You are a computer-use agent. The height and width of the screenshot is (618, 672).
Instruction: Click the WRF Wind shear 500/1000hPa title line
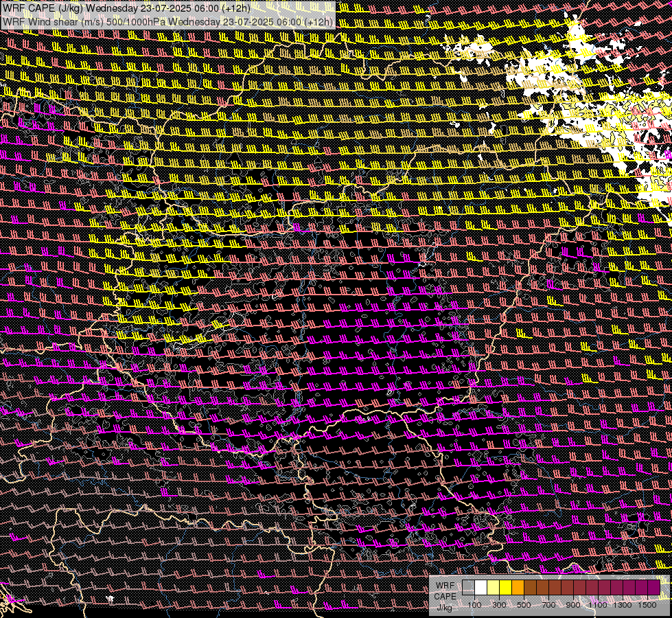(167, 22)
